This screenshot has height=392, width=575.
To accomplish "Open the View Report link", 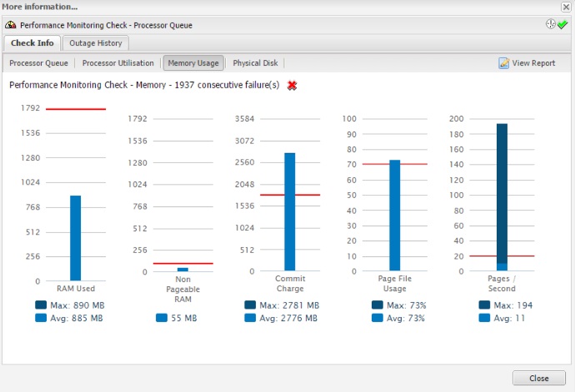I will point(533,63).
